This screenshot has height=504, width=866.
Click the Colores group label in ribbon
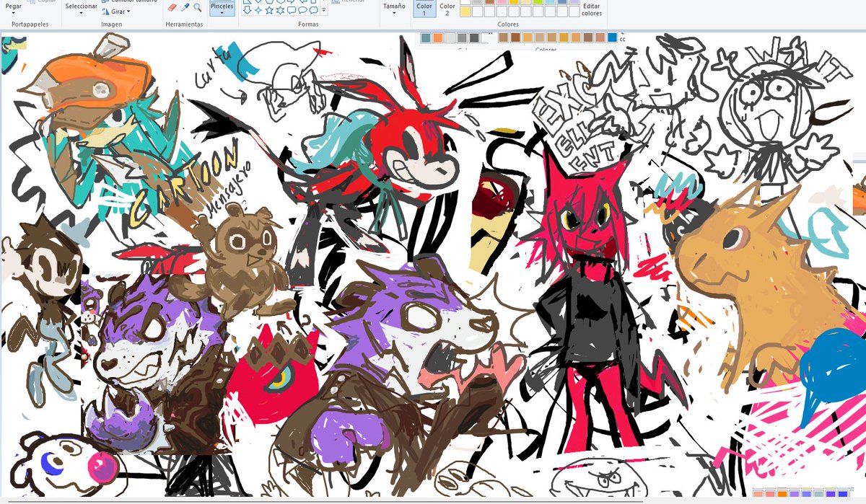coord(508,25)
